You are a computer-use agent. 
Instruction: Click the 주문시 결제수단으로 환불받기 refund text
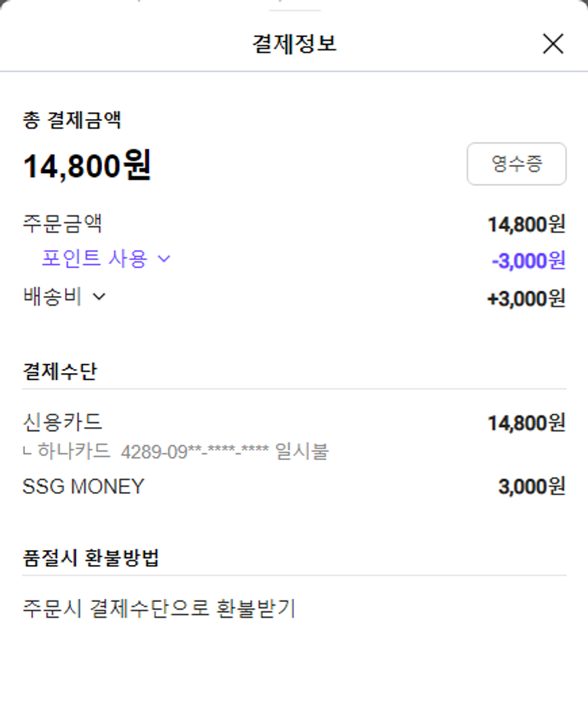pyautogui.click(x=159, y=608)
